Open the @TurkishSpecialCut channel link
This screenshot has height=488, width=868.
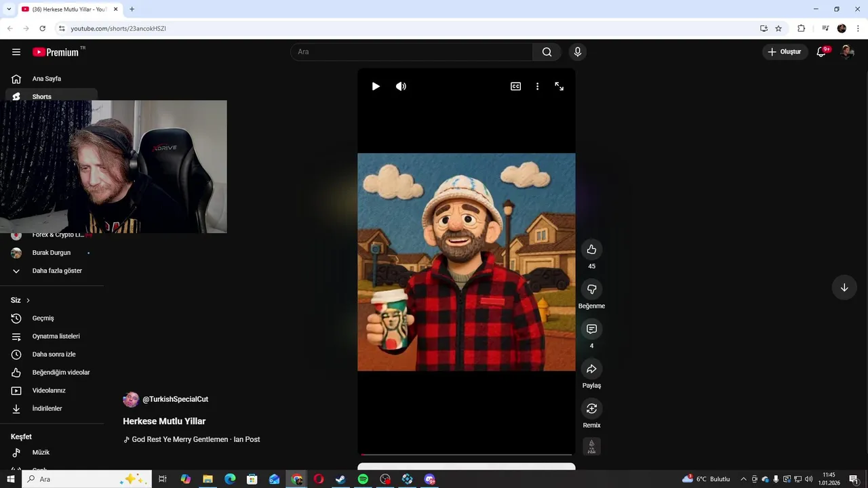(x=175, y=400)
